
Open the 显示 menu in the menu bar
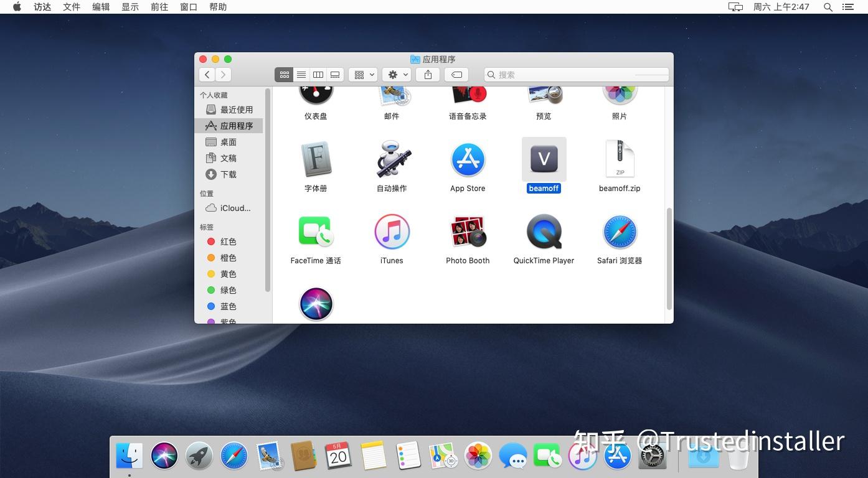[130, 7]
